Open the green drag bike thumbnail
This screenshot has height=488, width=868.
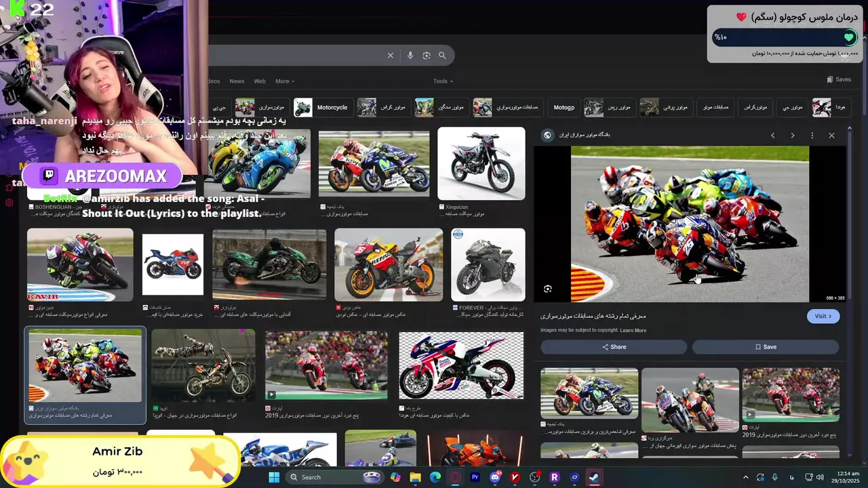click(x=269, y=265)
